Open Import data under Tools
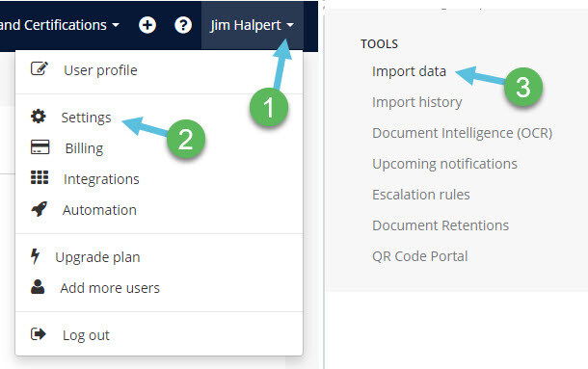The height and width of the screenshot is (369, 588). point(409,71)
